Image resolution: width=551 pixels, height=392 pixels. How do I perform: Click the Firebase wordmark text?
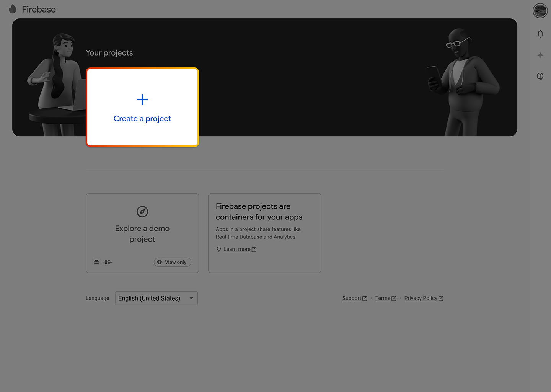39,10
